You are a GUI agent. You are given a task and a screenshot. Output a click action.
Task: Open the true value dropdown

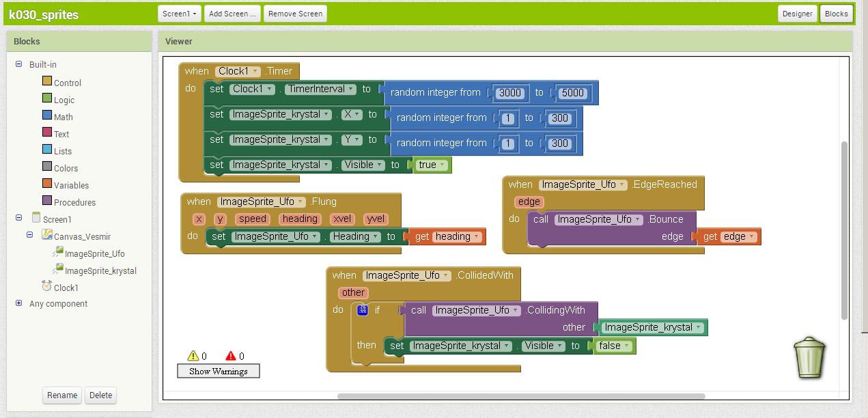click(432, 165)
